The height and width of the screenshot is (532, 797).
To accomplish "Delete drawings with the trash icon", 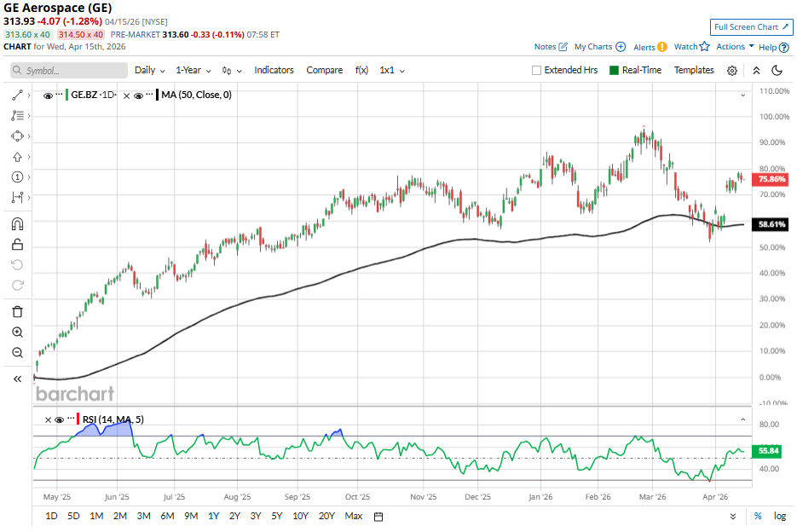I will (17, 312).
